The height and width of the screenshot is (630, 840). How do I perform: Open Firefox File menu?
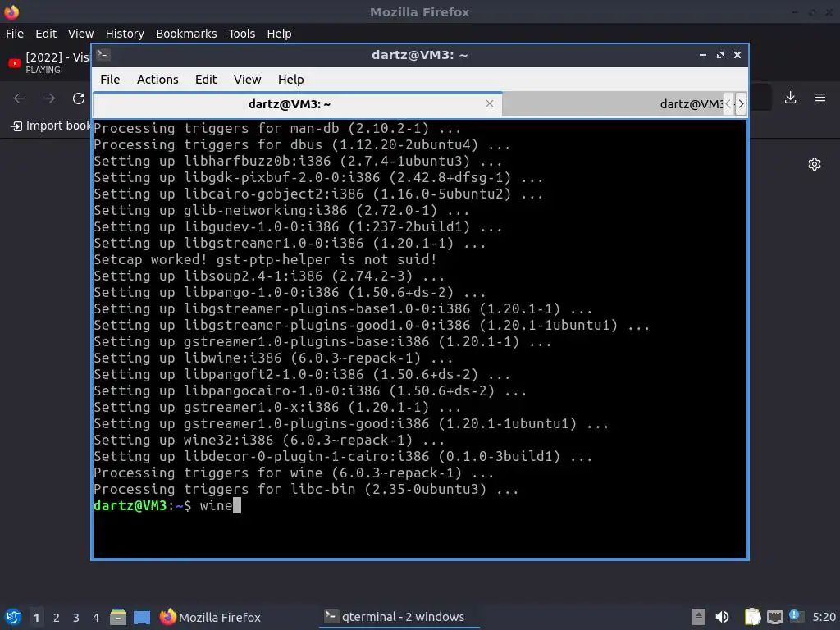point(15,34)
